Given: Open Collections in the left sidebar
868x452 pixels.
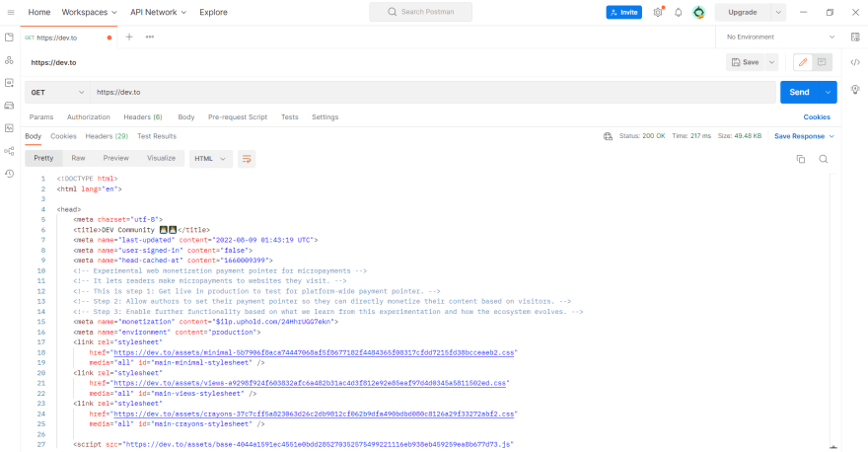Looking at the screenshot, I should click(x=10, y=38).
